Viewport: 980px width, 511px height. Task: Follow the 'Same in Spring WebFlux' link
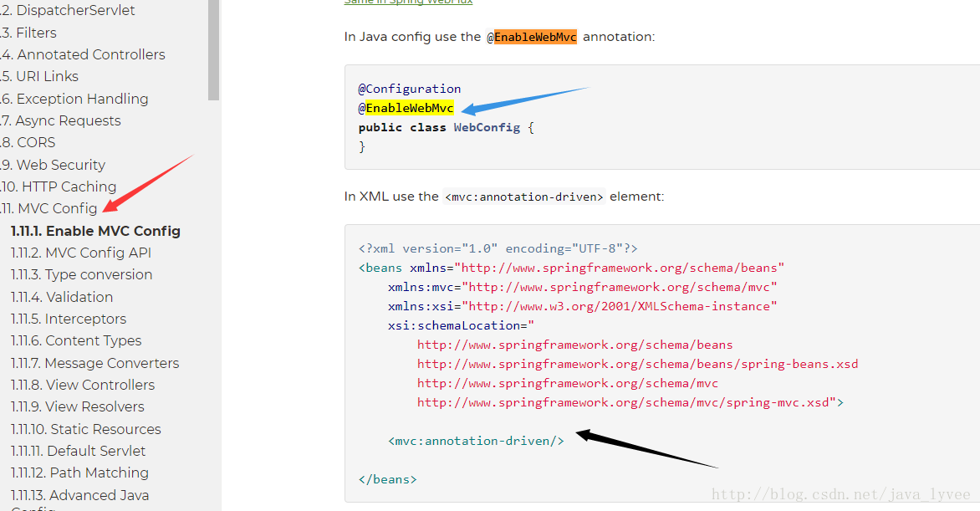click(408, 2)
